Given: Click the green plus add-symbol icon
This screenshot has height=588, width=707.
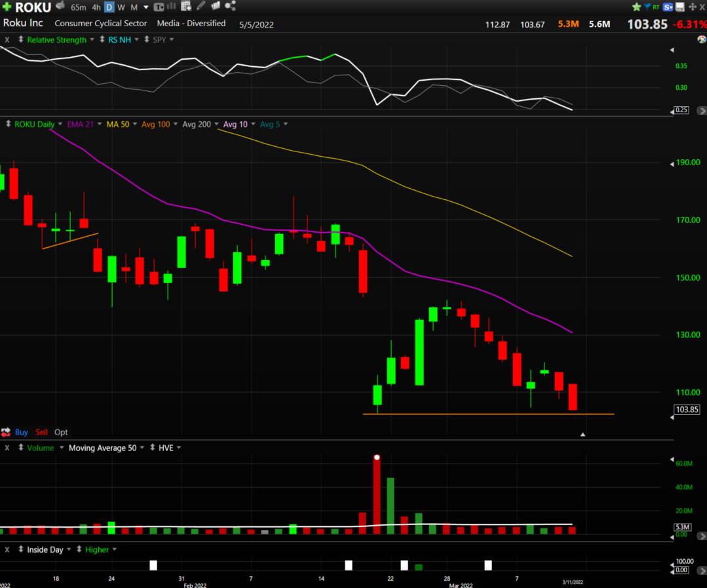Looking at the screenshot, I should coord(7,7).
